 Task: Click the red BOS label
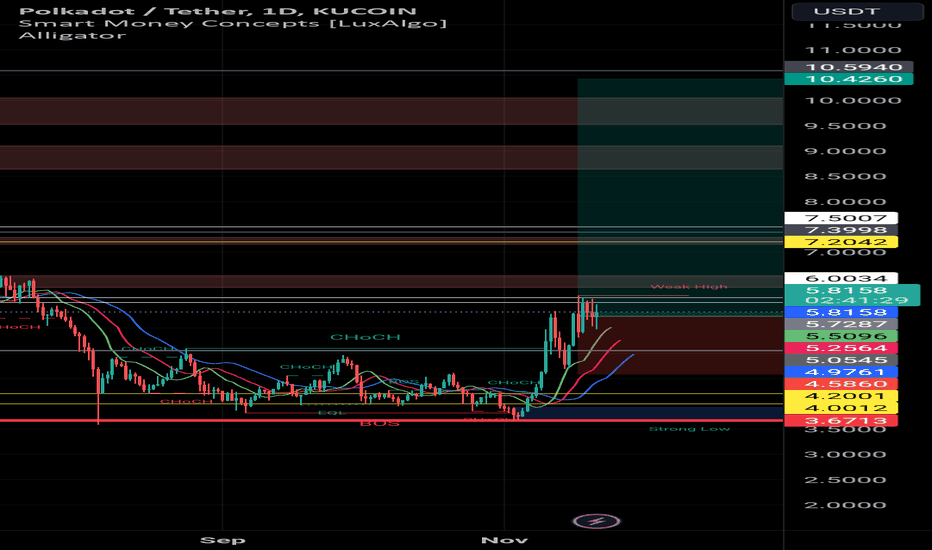pos(380,423)
